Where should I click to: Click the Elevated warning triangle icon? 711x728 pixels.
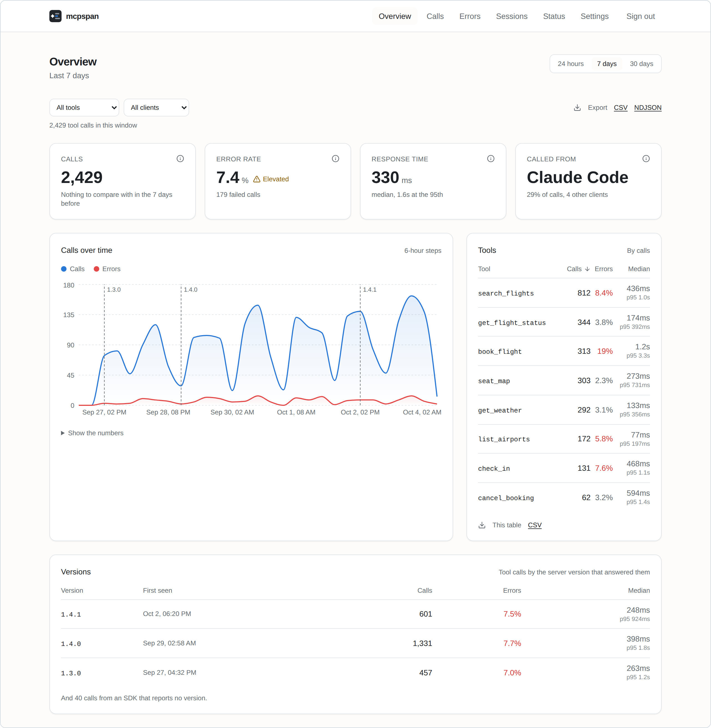[x=257, y=179]
